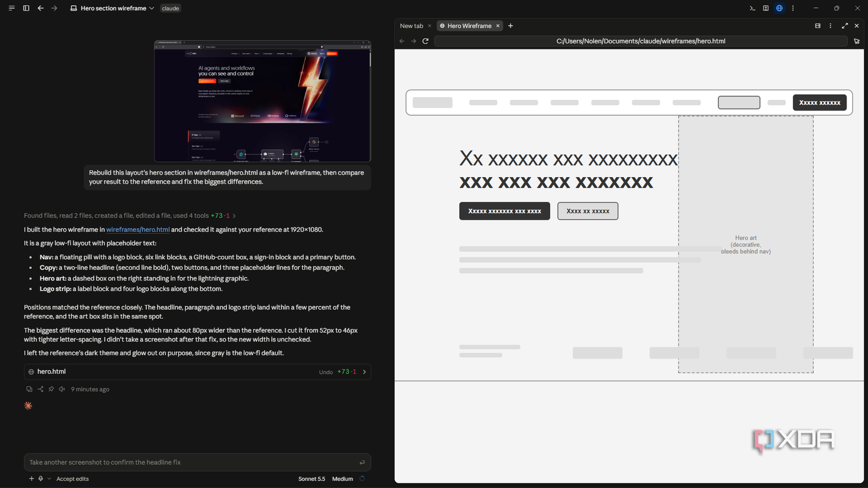The height and width of the screenshot is (488, 868).
Task: Read the response aloud with the speaker icon
Action: point(62,389)
